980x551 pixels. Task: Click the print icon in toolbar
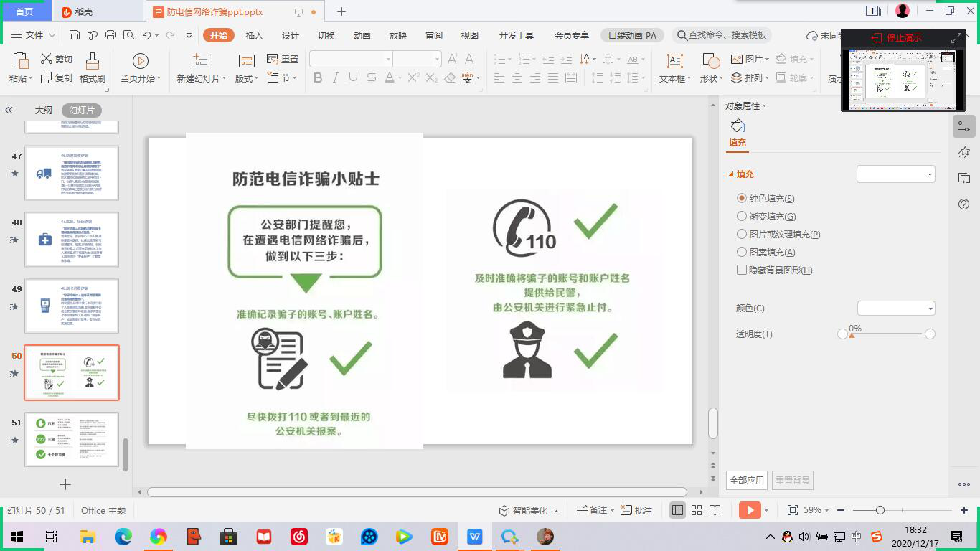[110, 35]
